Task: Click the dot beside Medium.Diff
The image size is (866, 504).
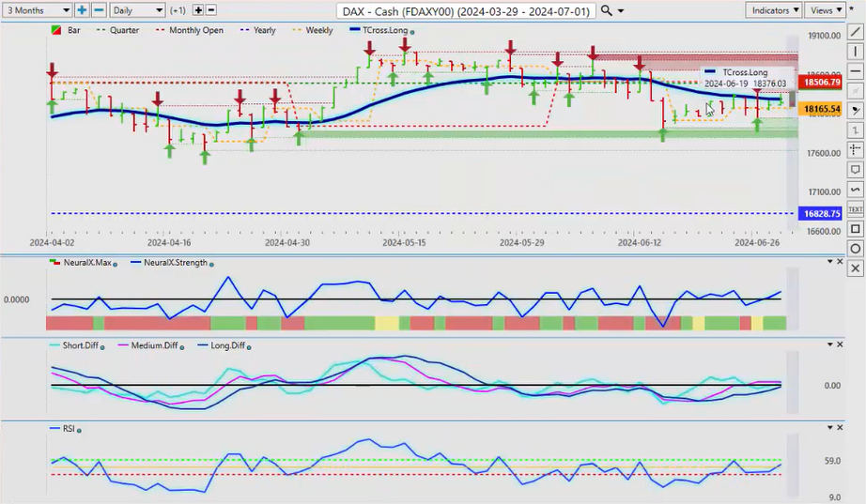Action: coord(181,347)
